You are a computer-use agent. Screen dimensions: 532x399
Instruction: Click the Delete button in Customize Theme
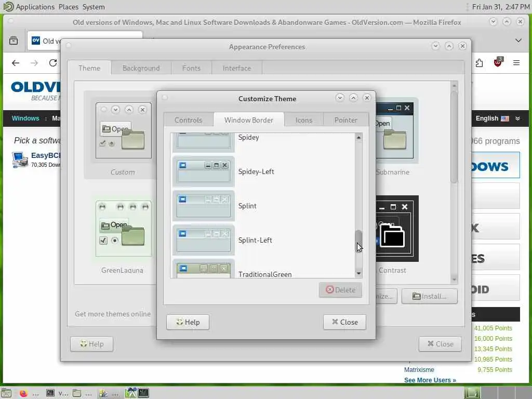340,290
